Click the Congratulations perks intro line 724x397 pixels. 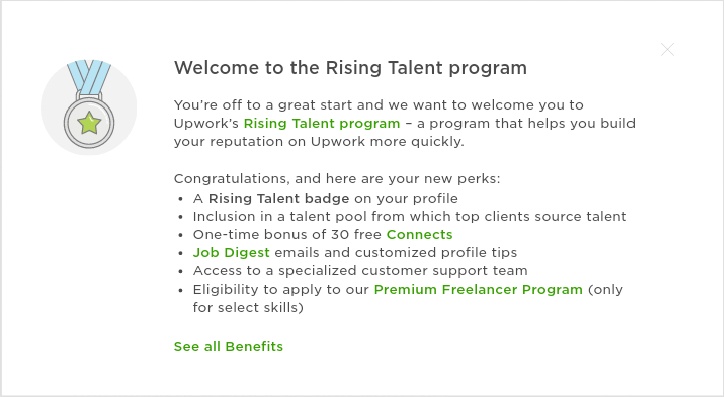(337, 179)
